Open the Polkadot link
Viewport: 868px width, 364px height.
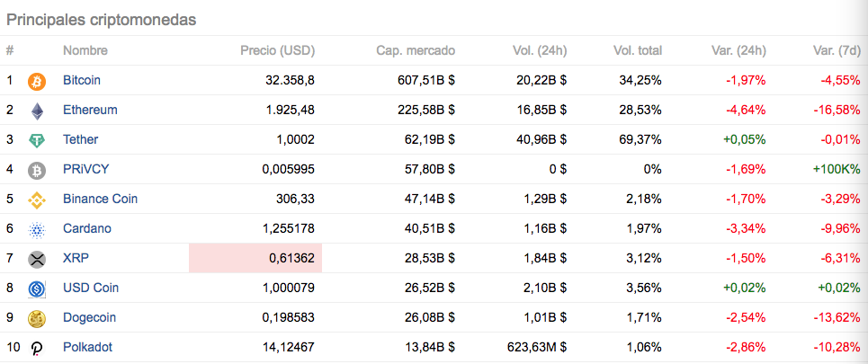pyautogui.click(x=87, y=348)
